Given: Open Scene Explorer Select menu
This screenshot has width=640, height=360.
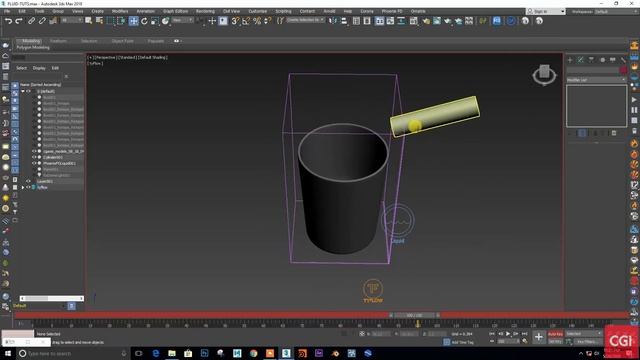Looking at the screenshot, I should click(x=21, y=68).
